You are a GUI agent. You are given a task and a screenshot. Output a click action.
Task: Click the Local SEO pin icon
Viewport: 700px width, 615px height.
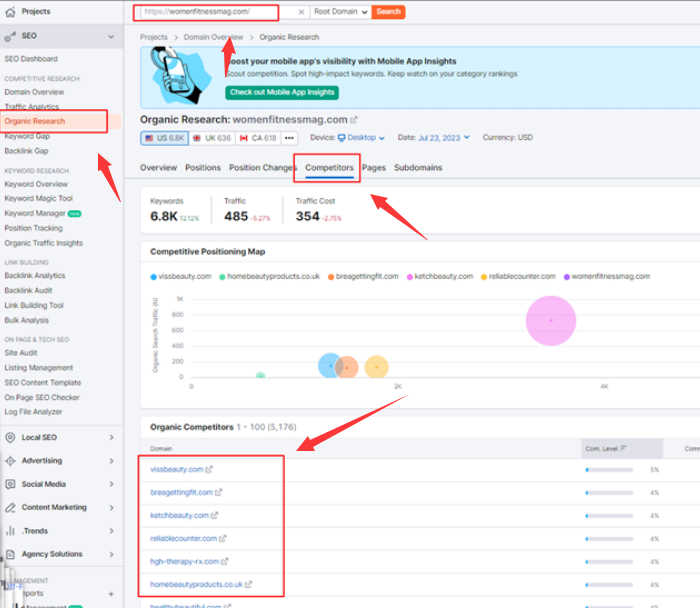(11, 437)
